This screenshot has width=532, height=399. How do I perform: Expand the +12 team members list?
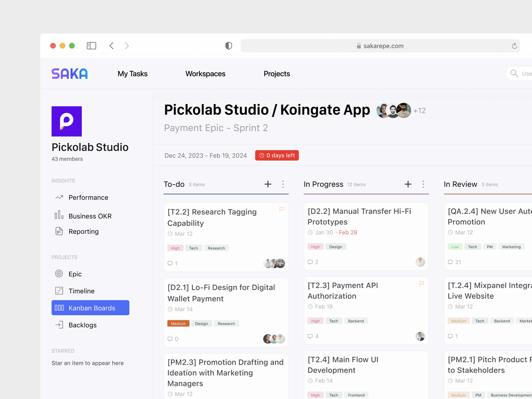pyautogui.click(x=419, y=111)
